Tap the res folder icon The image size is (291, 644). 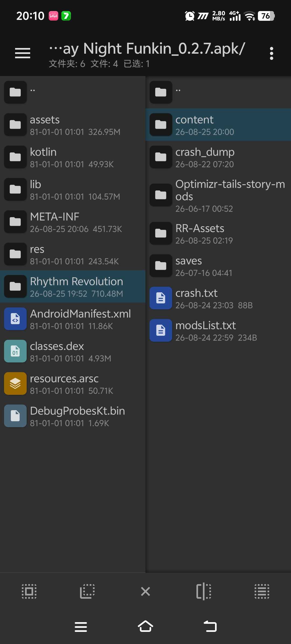pyautogui.click(x=15, y=254)
